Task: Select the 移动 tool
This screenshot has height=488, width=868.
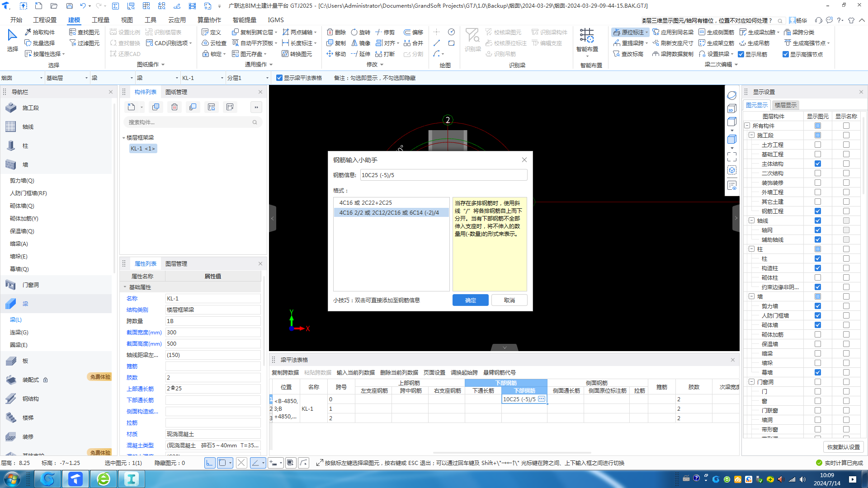Action: coord(336,54)
